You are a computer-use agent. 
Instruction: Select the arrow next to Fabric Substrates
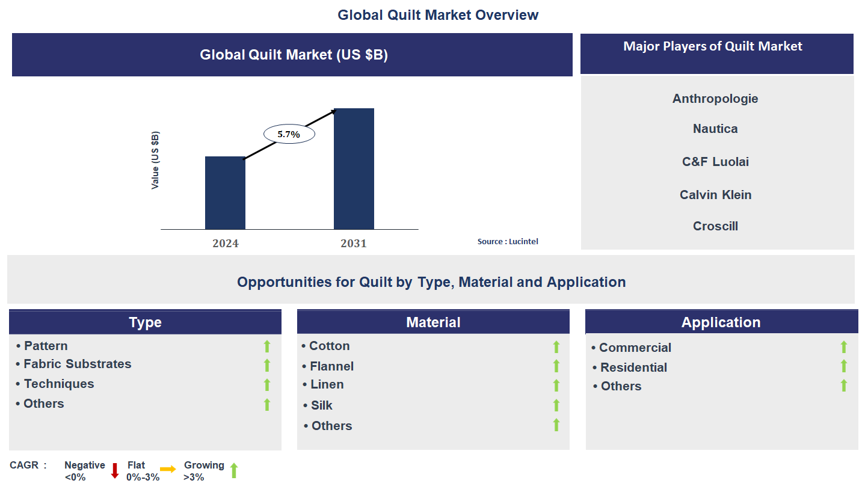click(266, 366)
